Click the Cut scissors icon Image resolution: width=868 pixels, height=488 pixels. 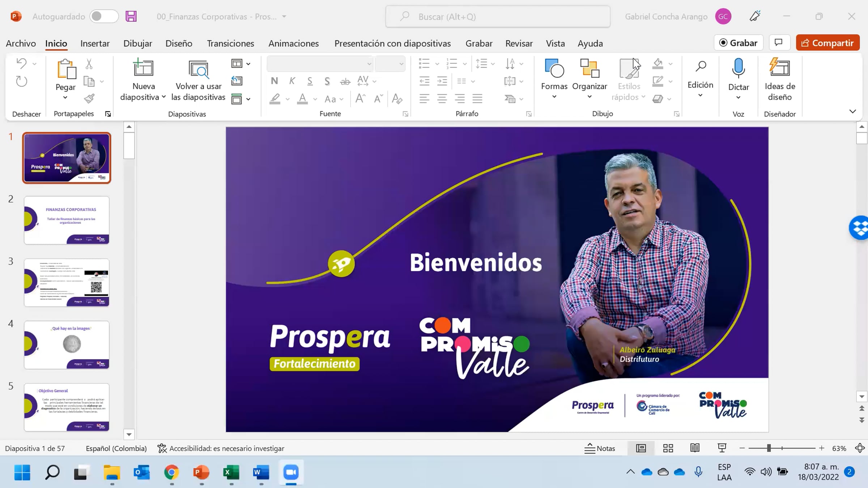point(89,64)
